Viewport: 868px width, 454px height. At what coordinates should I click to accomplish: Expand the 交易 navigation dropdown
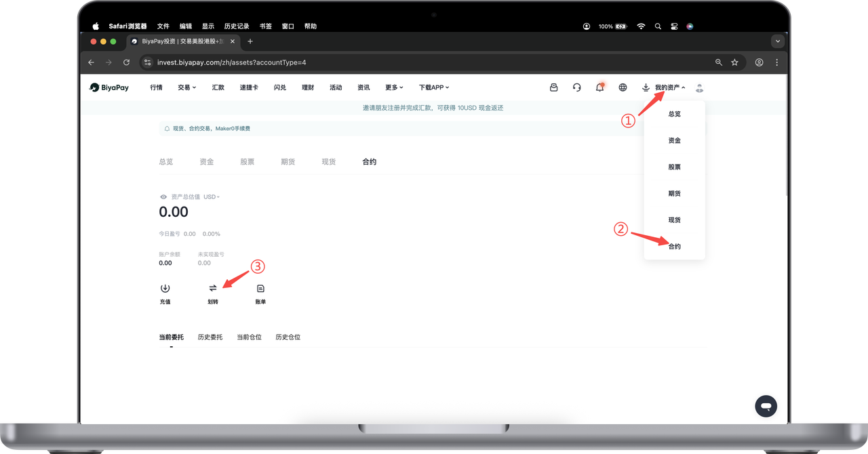click(x=186, y=87)
